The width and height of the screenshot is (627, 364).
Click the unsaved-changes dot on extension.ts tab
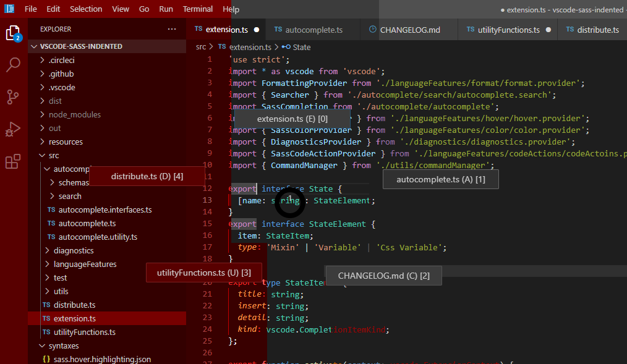point(256,28)
